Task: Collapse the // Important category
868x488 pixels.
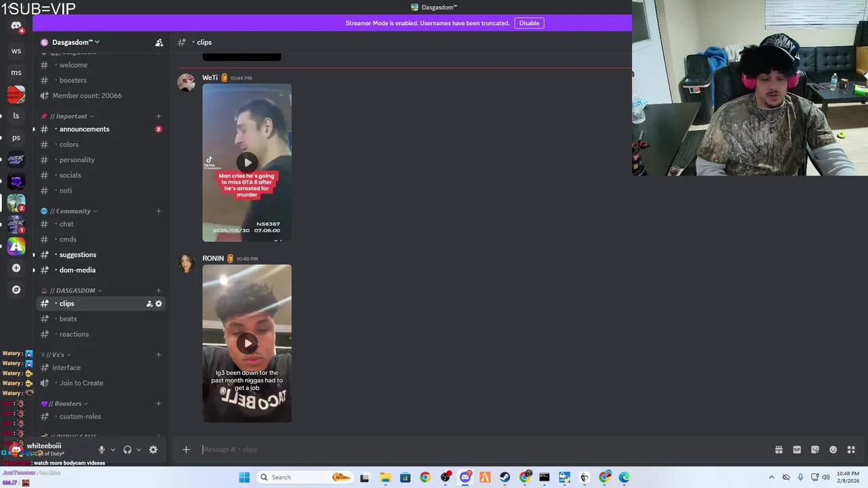Action: coord(72,116)
